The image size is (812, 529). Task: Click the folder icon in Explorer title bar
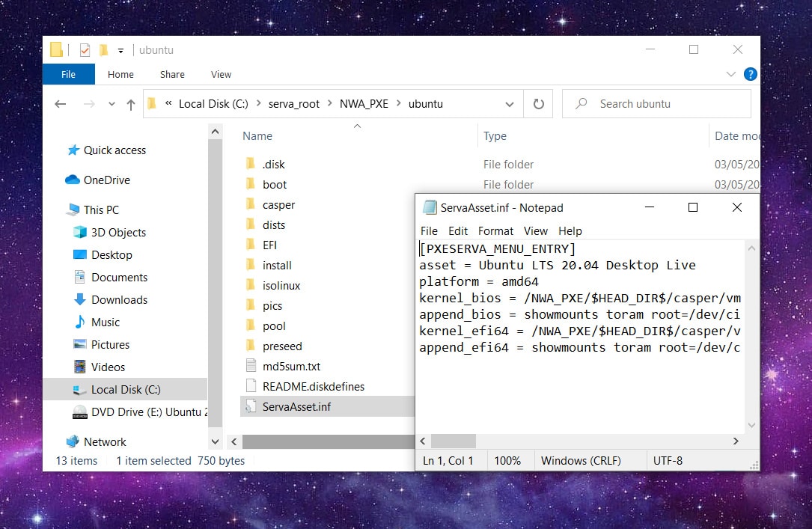point(56,49)
